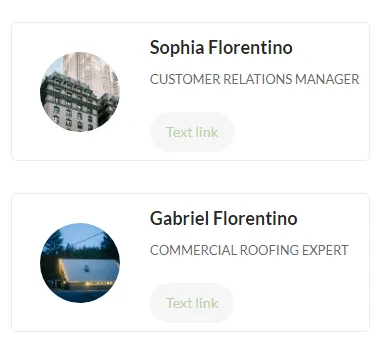Open Sophia Florentino's circular profile photo
The image size is (385, 362).
80,92
